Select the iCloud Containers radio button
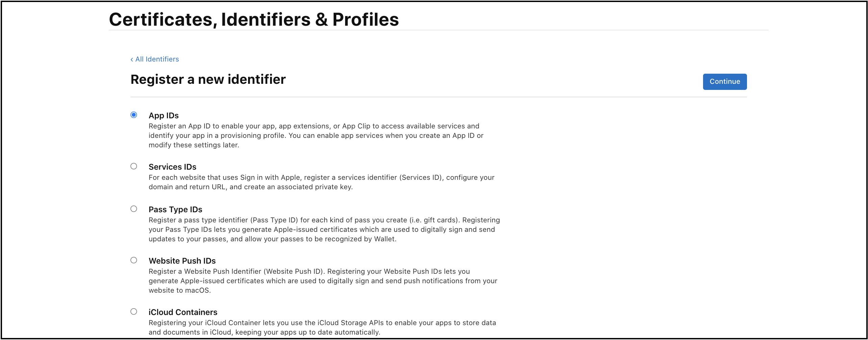 pyautogui.click(x=134, y=312)
